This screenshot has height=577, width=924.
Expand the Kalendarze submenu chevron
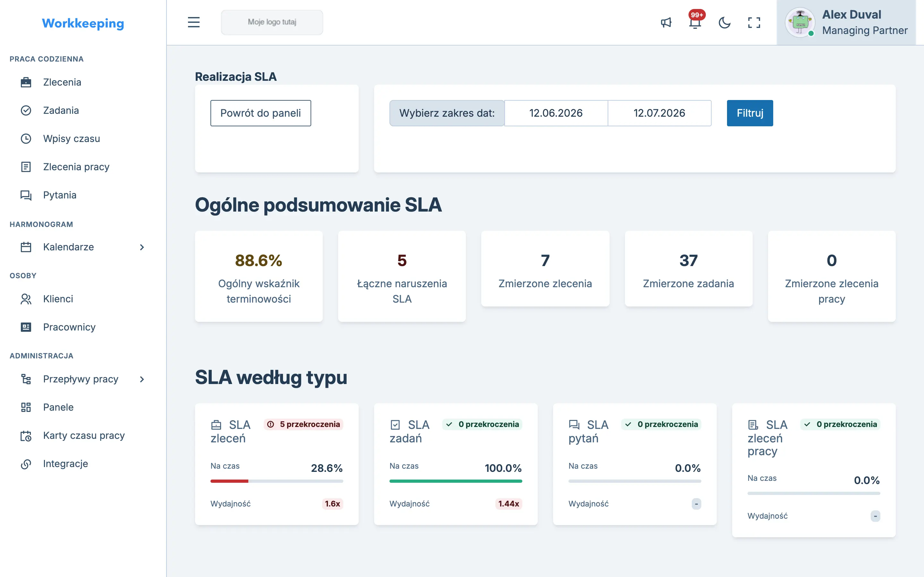142,247
